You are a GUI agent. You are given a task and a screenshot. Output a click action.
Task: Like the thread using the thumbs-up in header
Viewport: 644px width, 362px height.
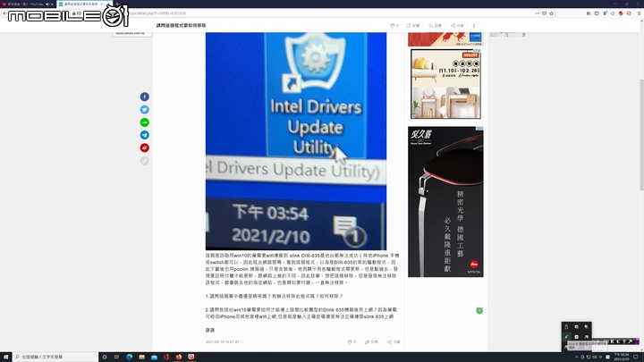[x=394, y=25]
